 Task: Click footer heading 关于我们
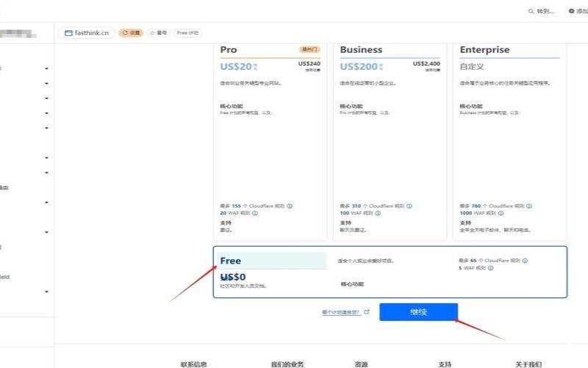point(528,364)
